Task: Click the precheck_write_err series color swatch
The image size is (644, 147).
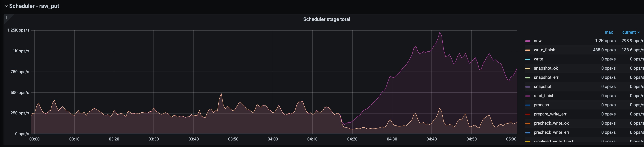Action: pos(528,133)
